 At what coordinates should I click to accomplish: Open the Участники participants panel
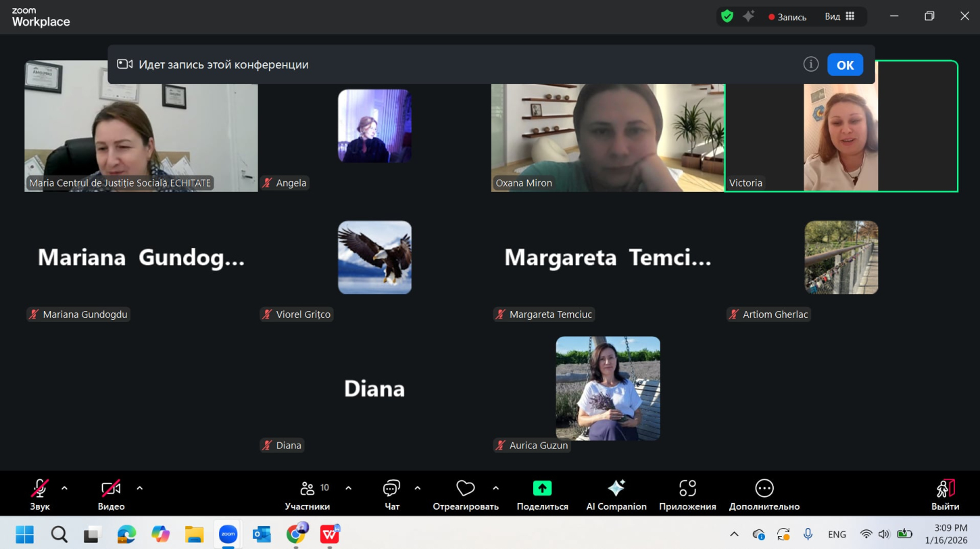click(x=308, y=495)
